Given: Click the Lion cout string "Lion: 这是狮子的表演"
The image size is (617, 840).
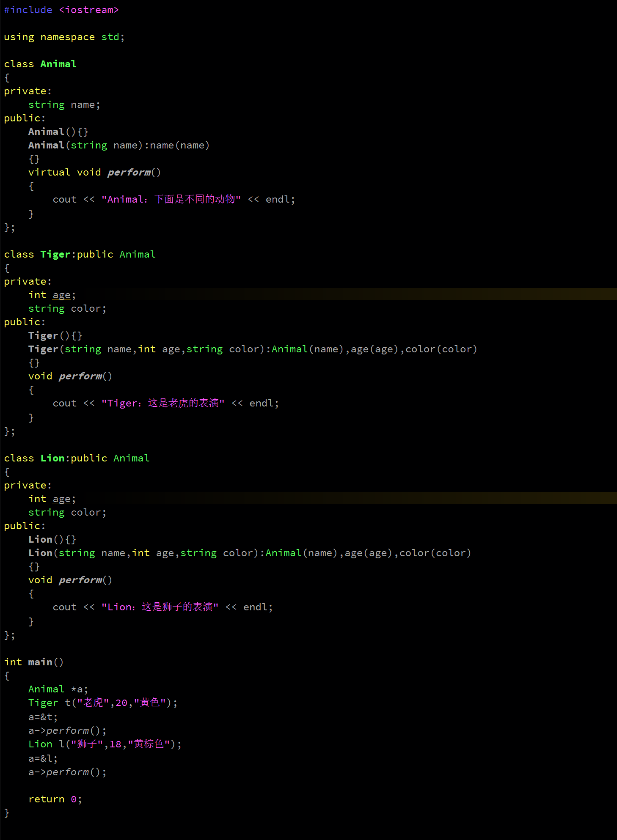Looking at the screenshot, I should (x=160, y=607).
